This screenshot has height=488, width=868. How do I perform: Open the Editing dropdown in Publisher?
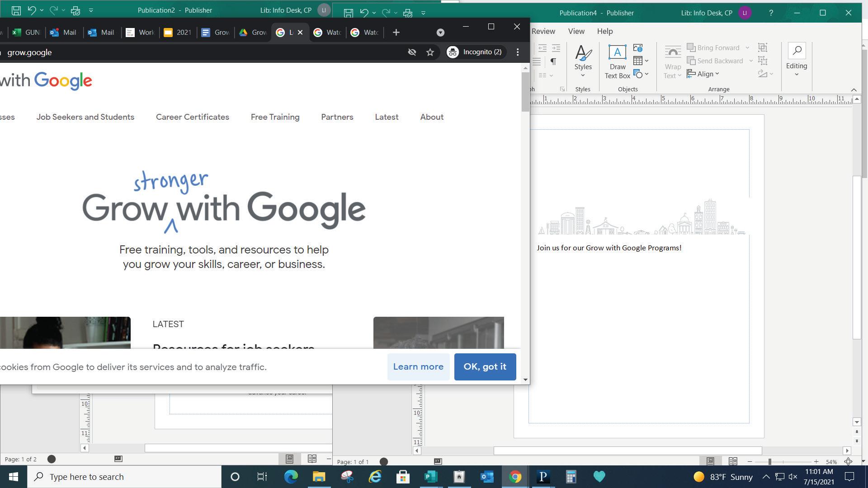point(796,60)
